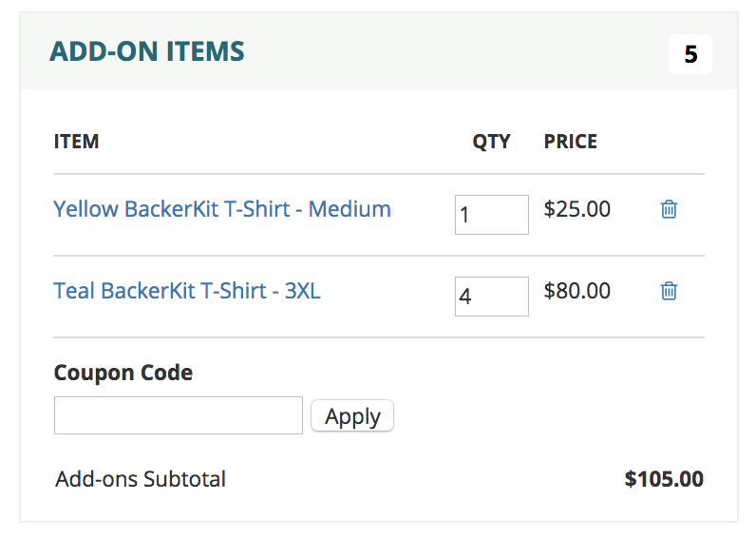Click the divider line below the Teal shirt row
This screenshot has height=538, width=756.
379,337
